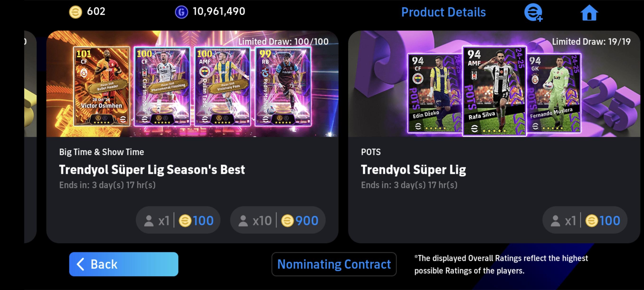The height and width of the screenshot is (290, 644).
Task: Select the Edin Džeko POTS card
Action: click(435, 93)
